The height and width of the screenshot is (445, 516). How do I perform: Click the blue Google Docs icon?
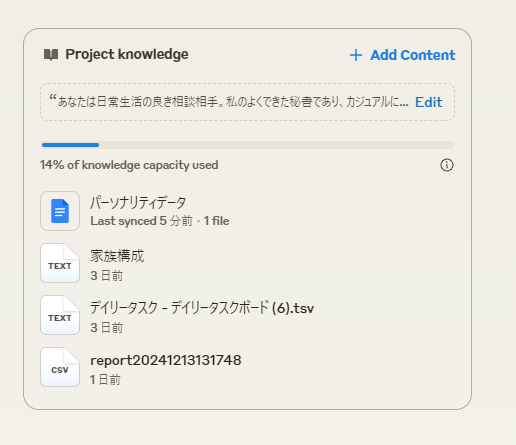tap(60, 211)
